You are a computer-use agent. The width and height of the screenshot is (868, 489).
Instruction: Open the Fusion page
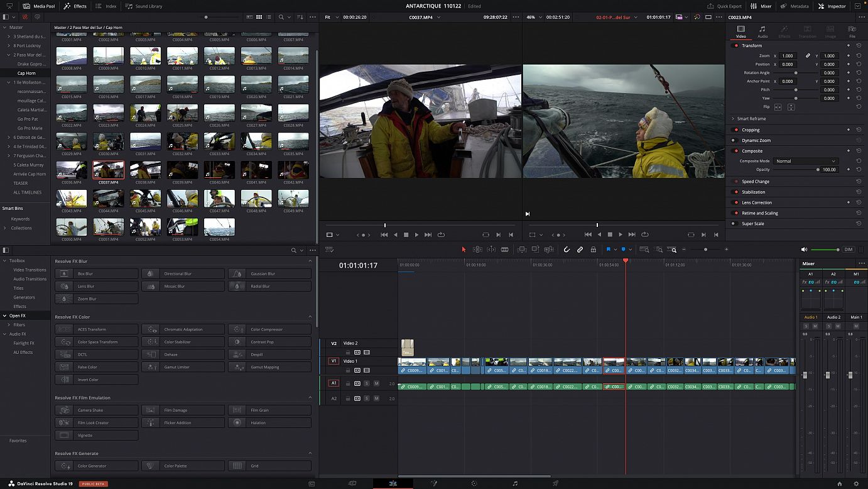[433, 483]
